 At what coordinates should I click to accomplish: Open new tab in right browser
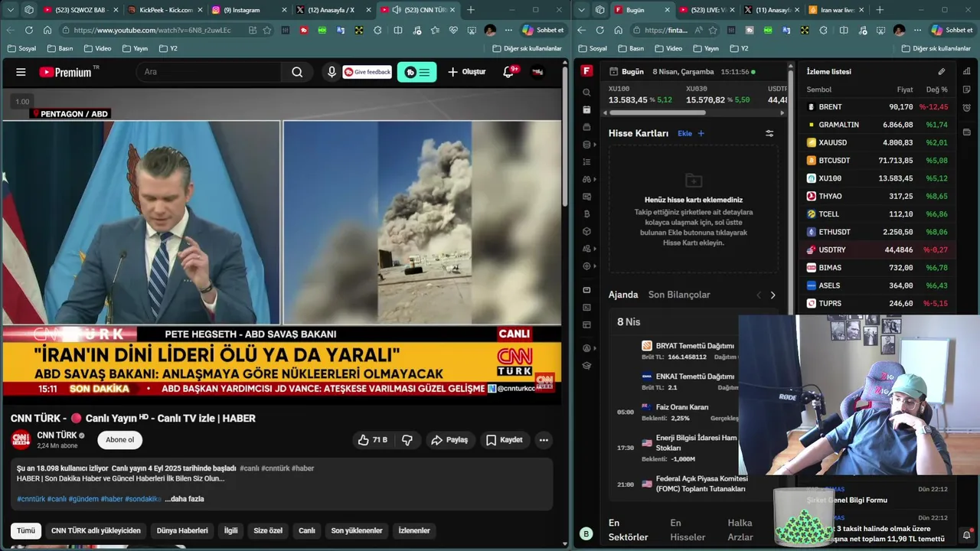coord(879,10)
